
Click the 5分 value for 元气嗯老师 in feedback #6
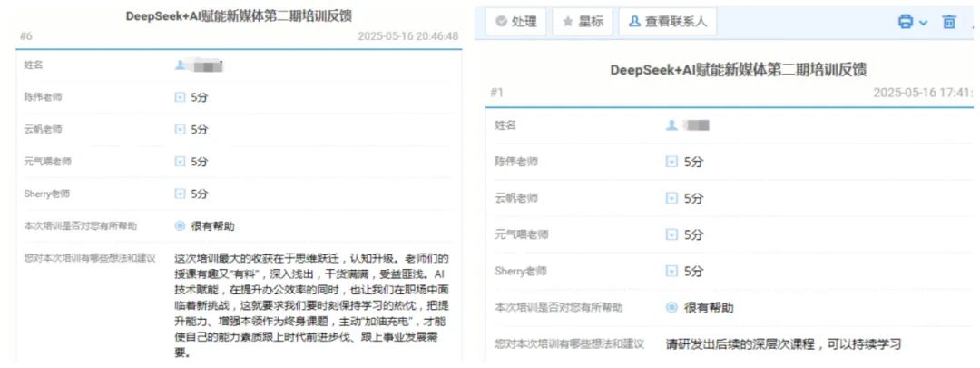click(200, 162)
